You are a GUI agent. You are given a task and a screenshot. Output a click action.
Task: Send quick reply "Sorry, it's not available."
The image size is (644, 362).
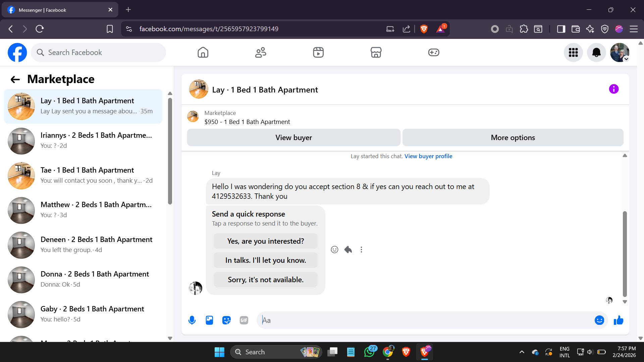[265, 280]
